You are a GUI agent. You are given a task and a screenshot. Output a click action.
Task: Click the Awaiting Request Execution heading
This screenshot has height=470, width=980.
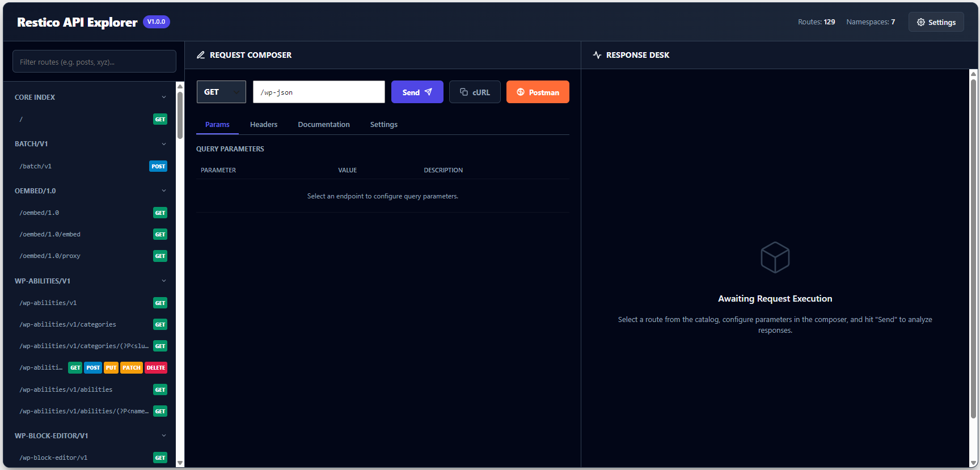click(775, 299)
